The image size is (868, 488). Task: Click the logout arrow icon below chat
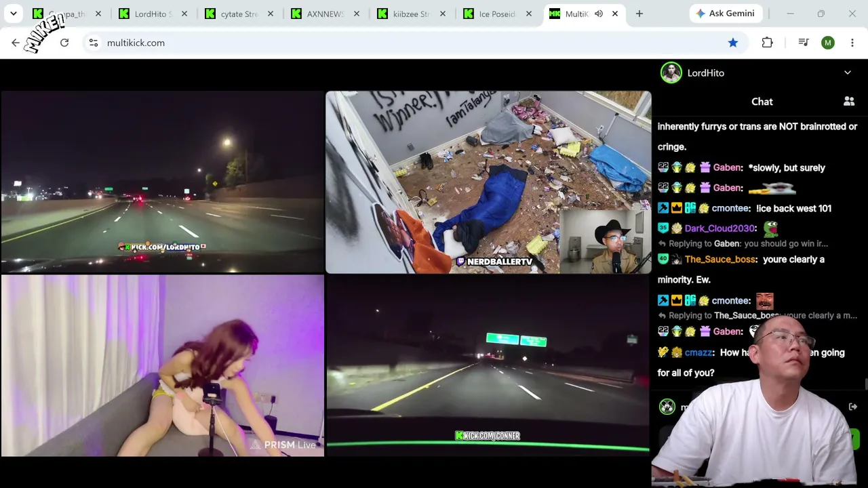852,407
